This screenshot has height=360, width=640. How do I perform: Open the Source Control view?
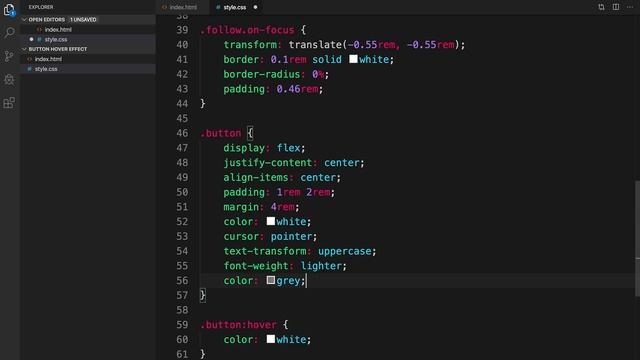pos(9,56)
